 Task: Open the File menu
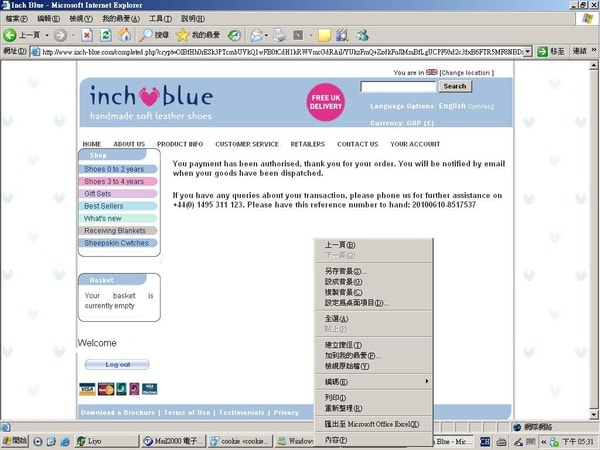(16, 18)
